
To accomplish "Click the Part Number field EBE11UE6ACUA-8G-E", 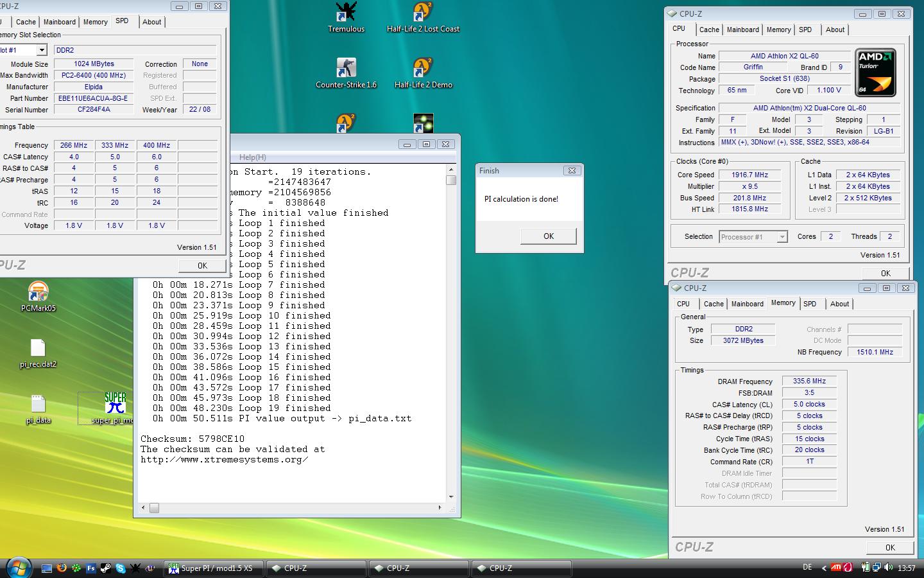I will tap(93, 98).
